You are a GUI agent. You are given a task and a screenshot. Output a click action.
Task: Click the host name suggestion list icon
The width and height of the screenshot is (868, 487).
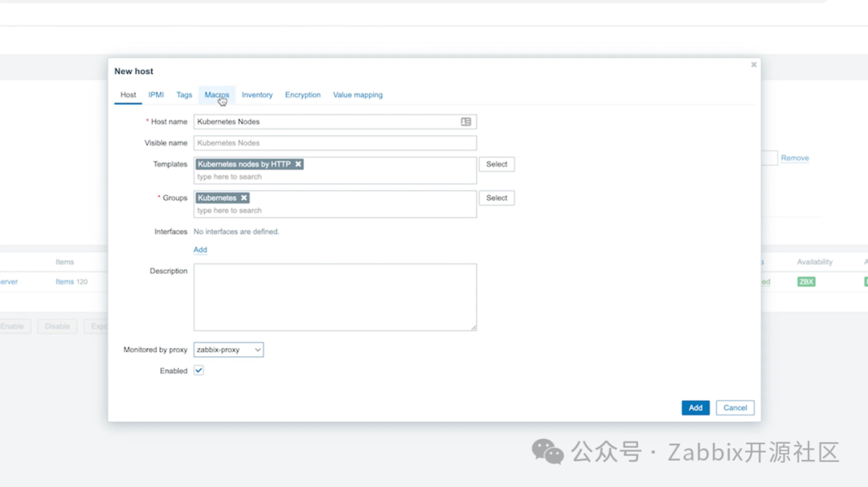(x=466, y=122)
